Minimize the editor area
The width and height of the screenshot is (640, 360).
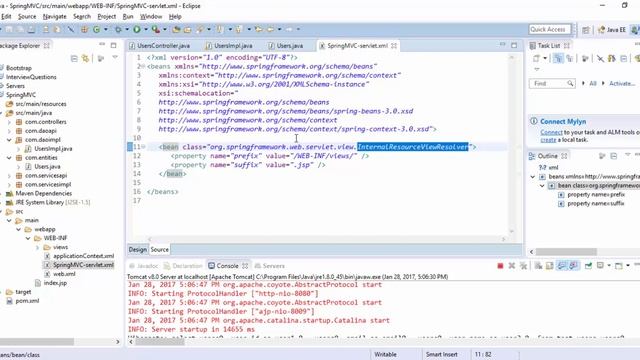[502, 45]
